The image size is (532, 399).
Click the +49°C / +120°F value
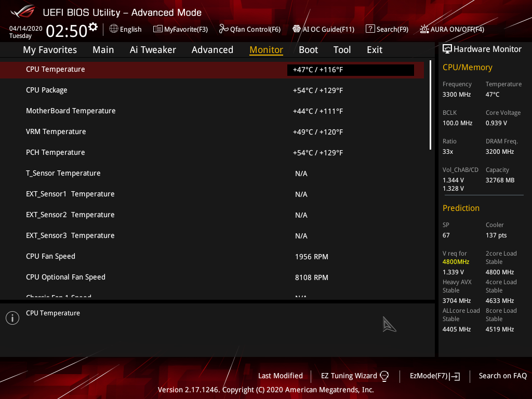[x=318, y=132]
